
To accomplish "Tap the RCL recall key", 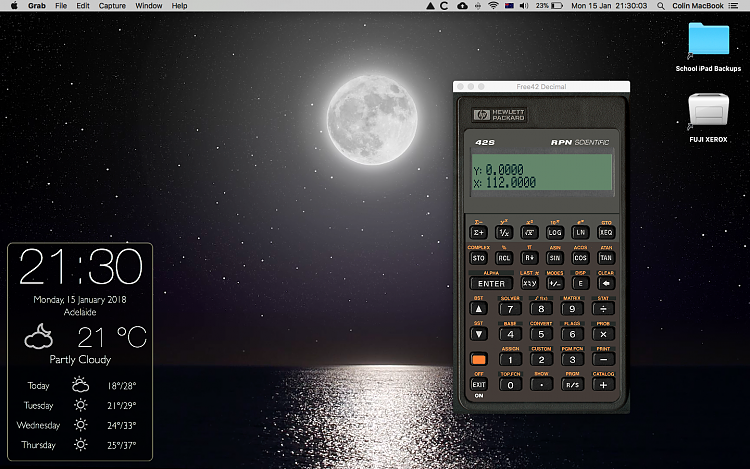I will click(504, 258).
